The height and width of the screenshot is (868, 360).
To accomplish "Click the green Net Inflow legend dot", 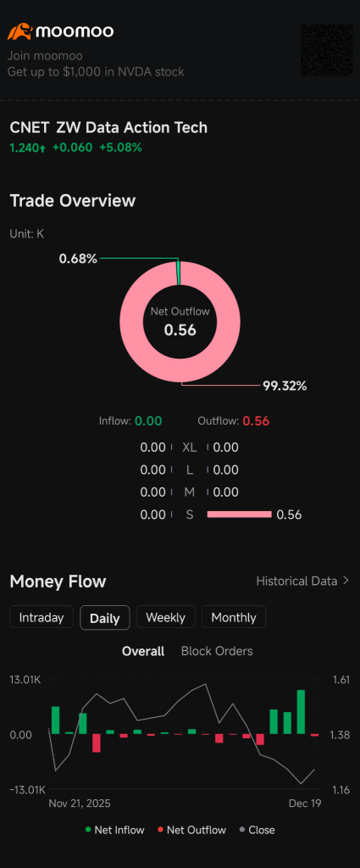I will pos(88,830).
